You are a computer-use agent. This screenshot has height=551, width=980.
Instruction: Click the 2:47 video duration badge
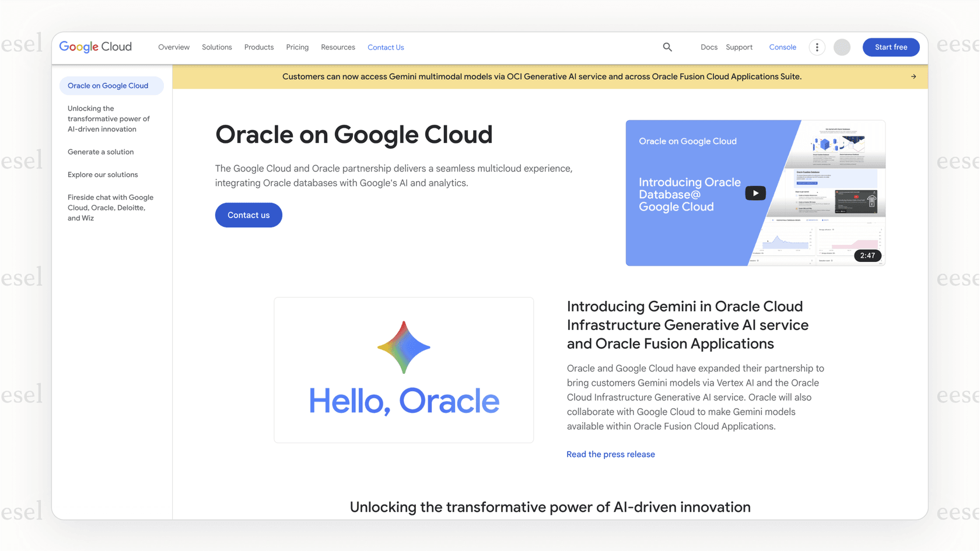click(867, 255)
